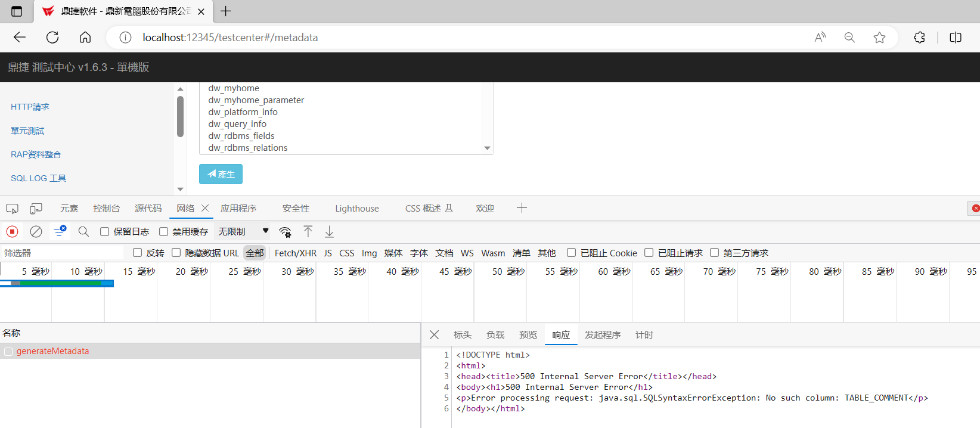Open the 无限制 throttling dropdown

click(243, 231)
